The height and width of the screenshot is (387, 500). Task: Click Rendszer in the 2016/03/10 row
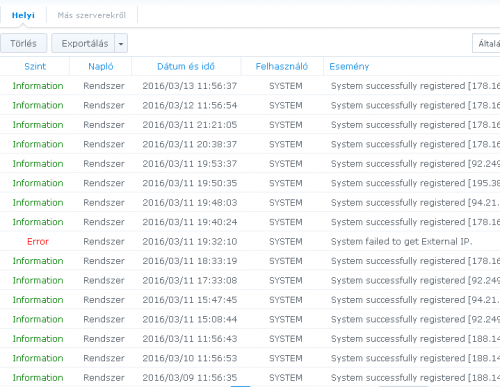click(x=104, y=358)
